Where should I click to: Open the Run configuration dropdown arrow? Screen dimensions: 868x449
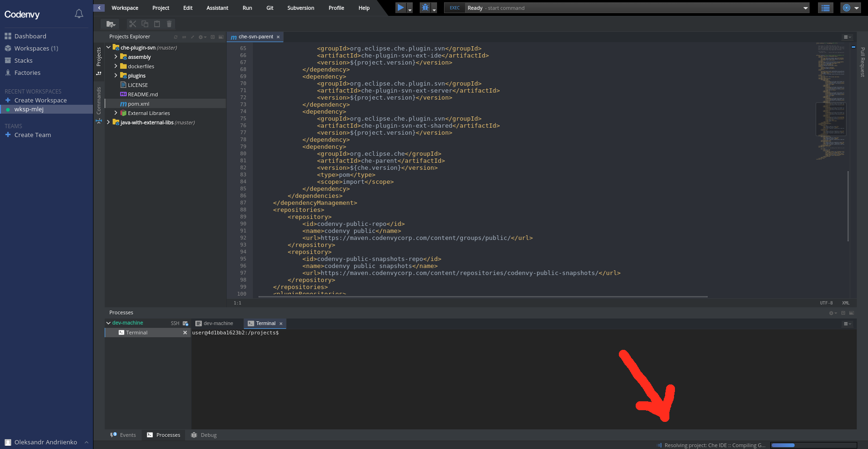click(x=410, y=9)
